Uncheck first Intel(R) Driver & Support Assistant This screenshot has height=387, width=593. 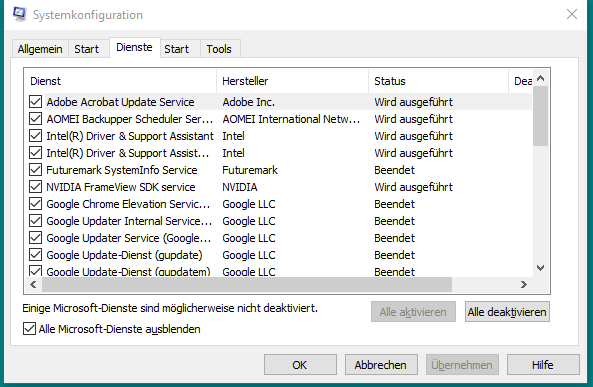pyautogui.click(x=36, y=136)
